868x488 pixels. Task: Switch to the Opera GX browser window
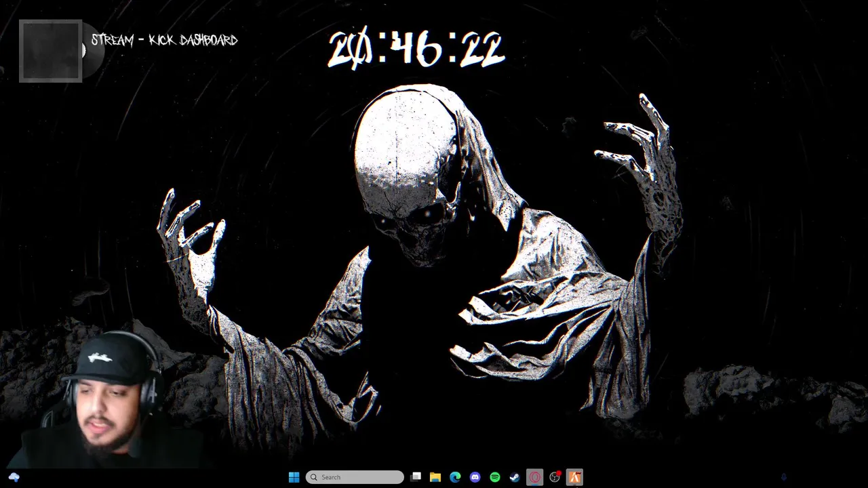535,477
